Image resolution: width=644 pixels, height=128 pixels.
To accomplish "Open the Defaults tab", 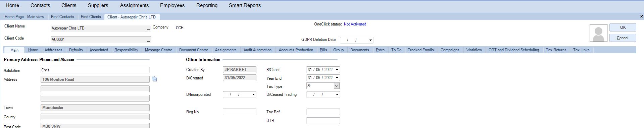I will pos(76,50).
